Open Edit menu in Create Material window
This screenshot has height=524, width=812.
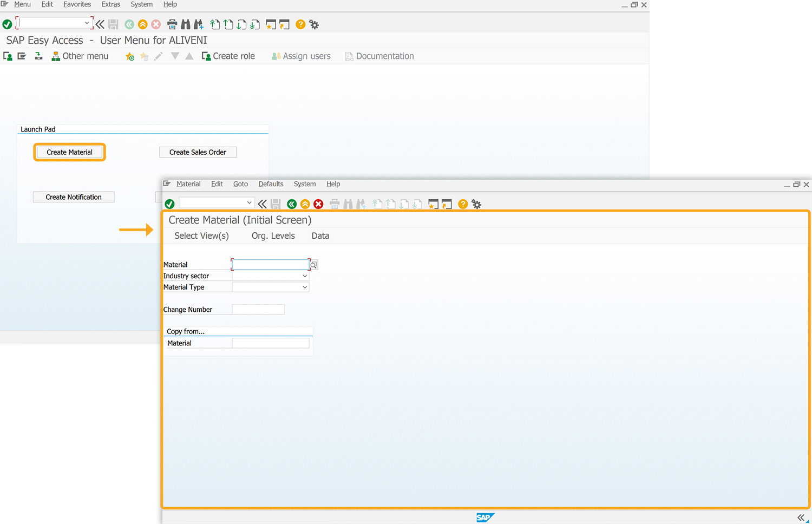click(x=217, y=184)
